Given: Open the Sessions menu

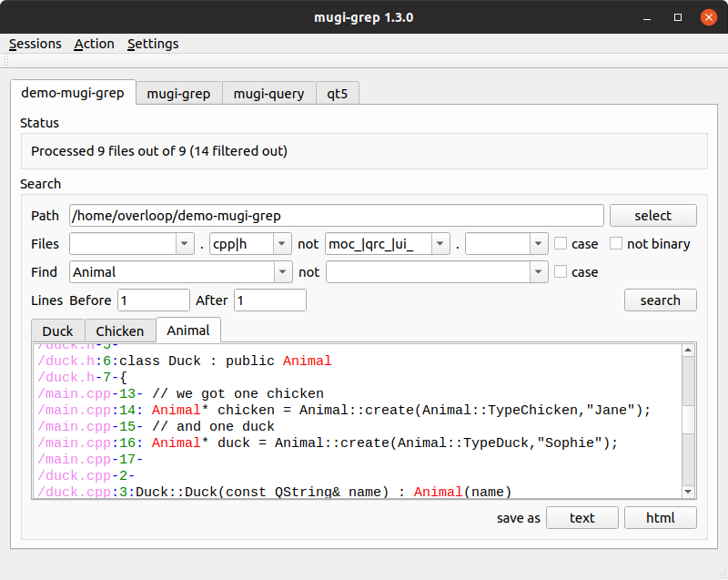Looking at the screenshot, I should point(35,44).
